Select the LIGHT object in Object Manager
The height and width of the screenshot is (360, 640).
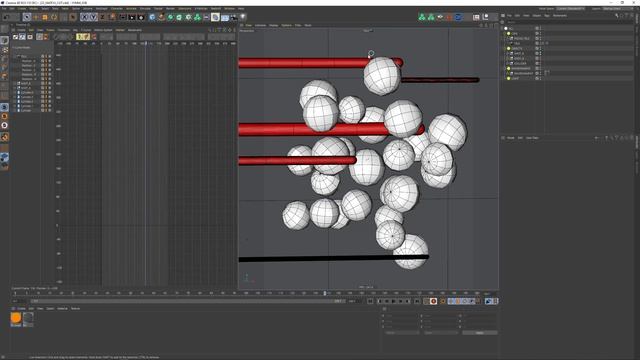click(515, 78)
